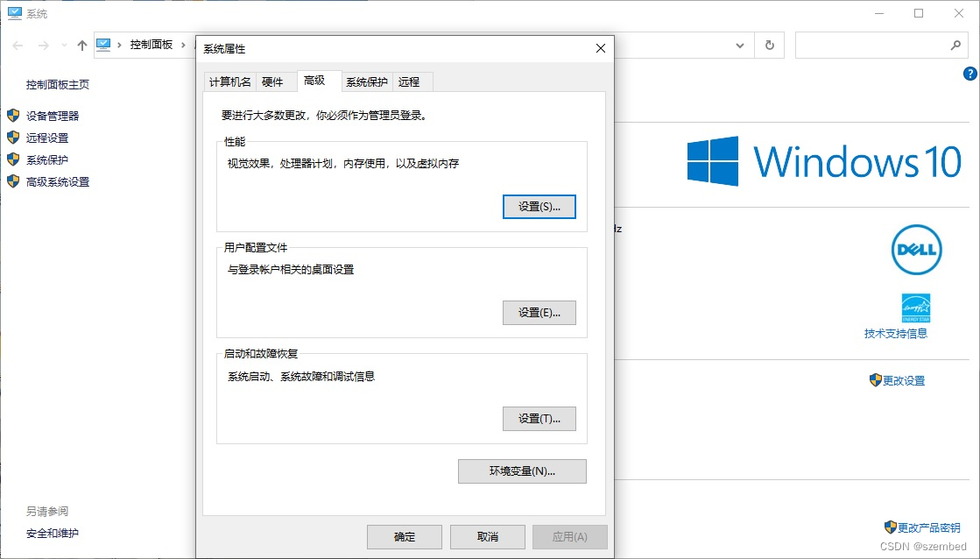Go to 控制面板主页 link
The width and height of the screenshot is (980, 559).
tap(58, 84)
